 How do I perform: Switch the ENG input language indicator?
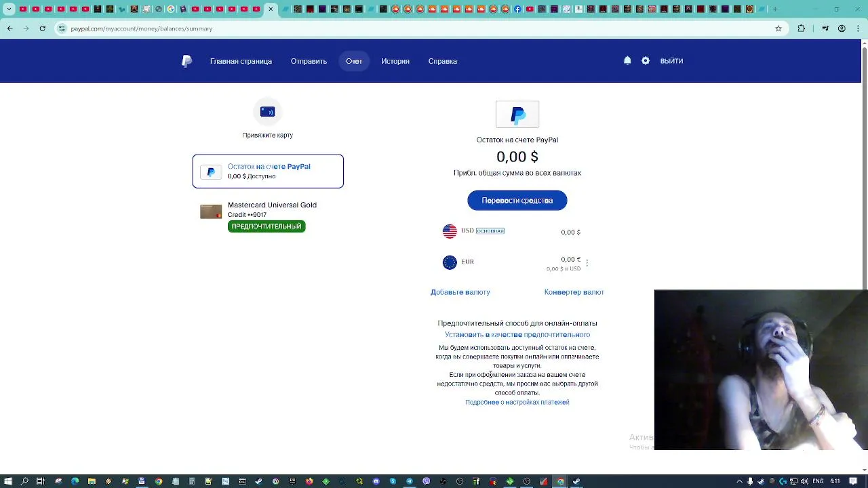point(817,481)
